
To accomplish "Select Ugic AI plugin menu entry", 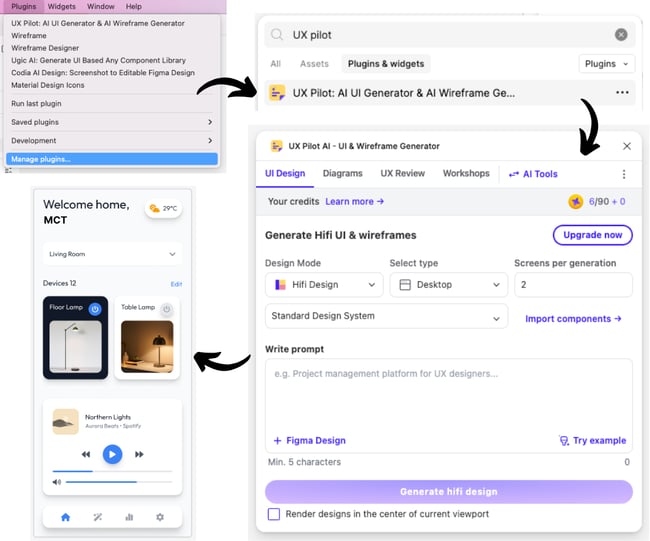I will (x=98, y=60).
